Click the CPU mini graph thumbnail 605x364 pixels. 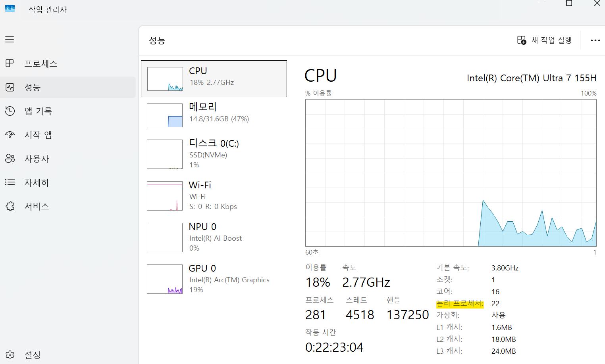[165, 79]
